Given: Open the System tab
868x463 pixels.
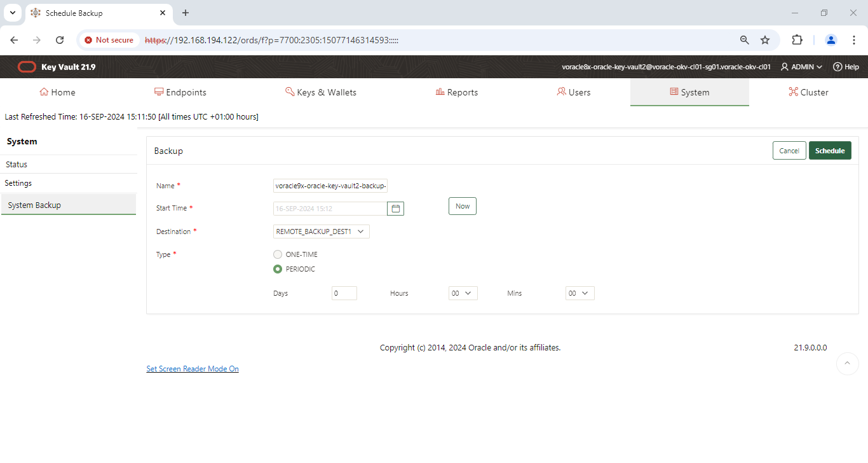Looking at the screenshot, I should (689, 92).
